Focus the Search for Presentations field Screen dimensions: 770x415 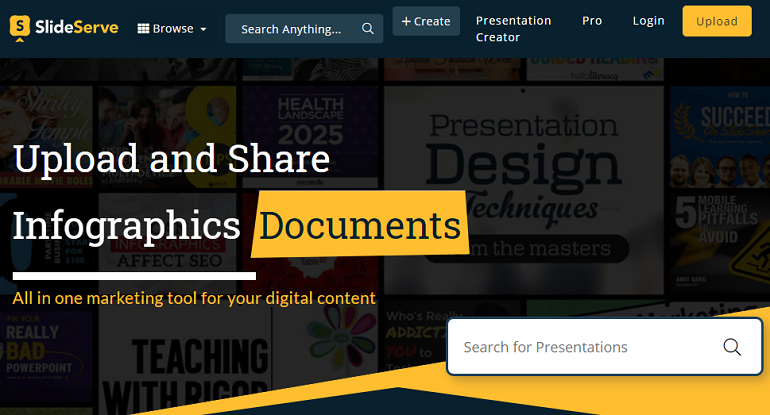click(605, 347)
